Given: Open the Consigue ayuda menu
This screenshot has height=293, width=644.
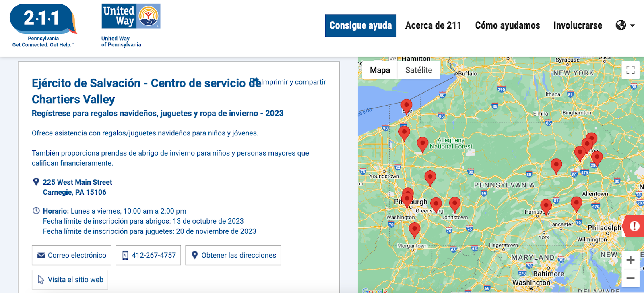Looking at the screenshot, I should pyautogui.click(x=361, y=25).
